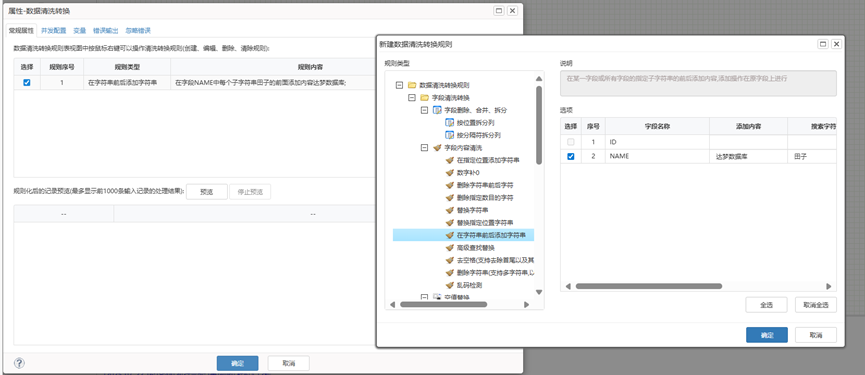The width and height of the screenshot is (865, 375).
Task: Click the broom icon of 替换指定位置字符串
Action: coord(449,223)
